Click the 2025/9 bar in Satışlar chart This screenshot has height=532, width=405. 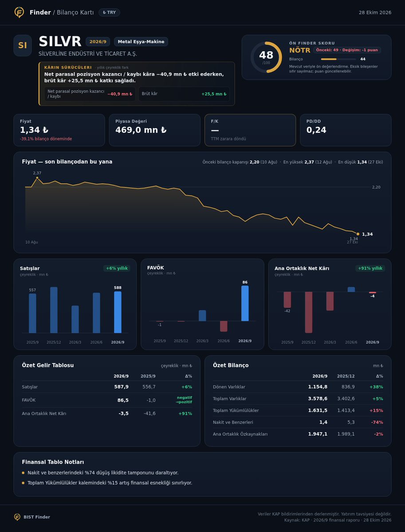coord(32,313)
